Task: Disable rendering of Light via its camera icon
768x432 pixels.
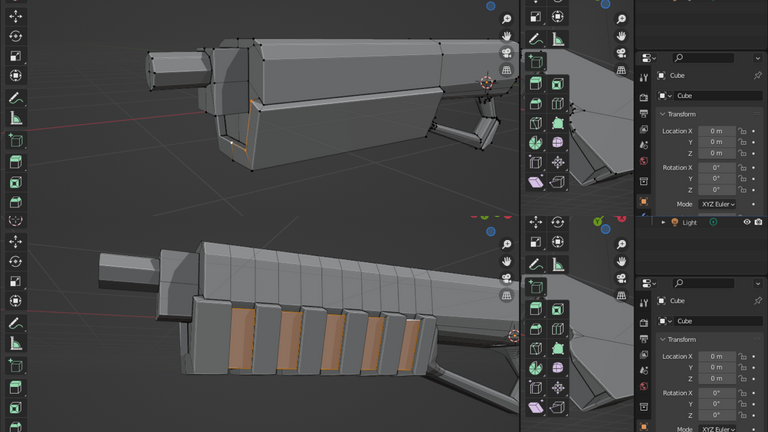Action: point(758,222)
